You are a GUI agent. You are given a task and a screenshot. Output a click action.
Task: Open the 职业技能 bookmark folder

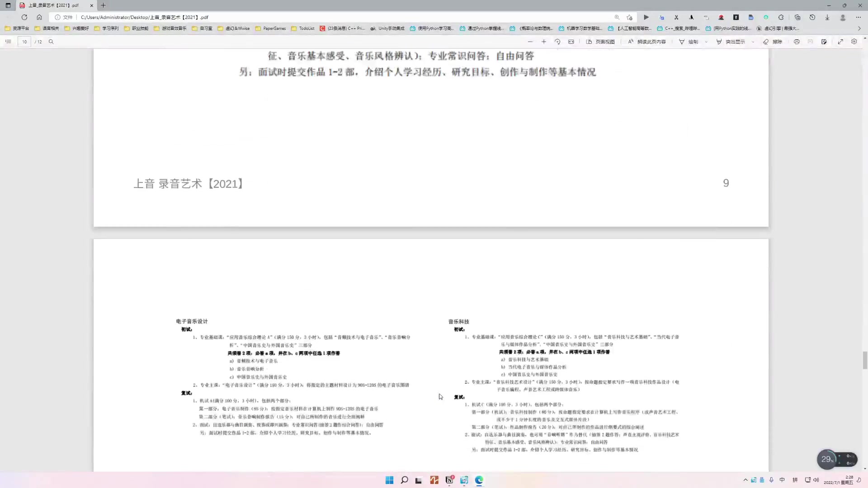click(x=136, y=28)
